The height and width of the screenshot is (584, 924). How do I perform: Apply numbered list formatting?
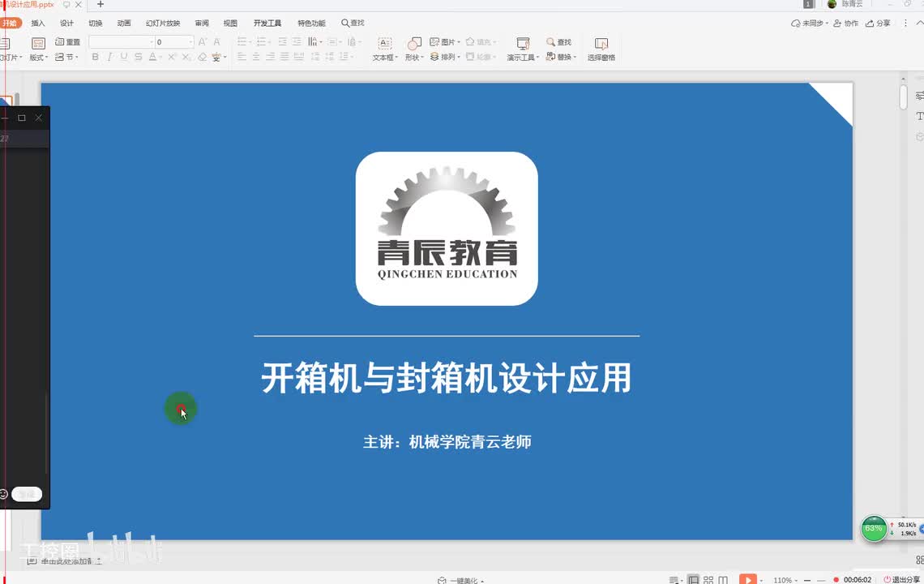263,42
